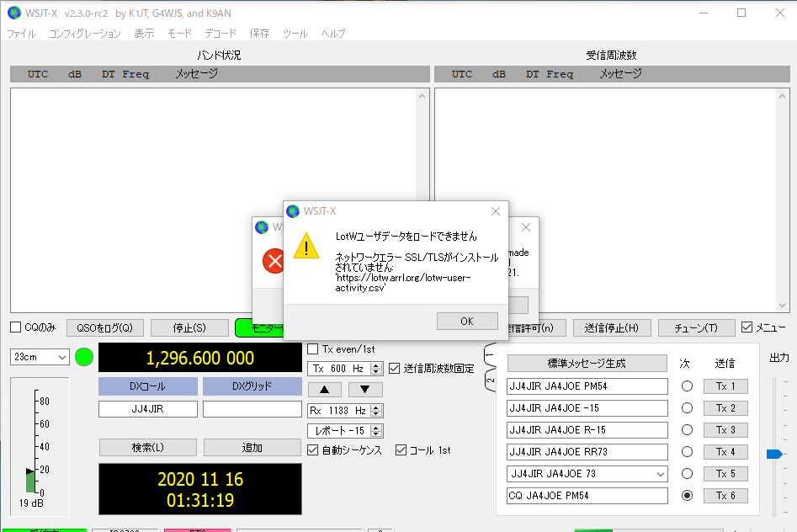The height and width of the screenshot is (532, 797).
Task: Click the black down-triangle button
Action: point(365,390)
